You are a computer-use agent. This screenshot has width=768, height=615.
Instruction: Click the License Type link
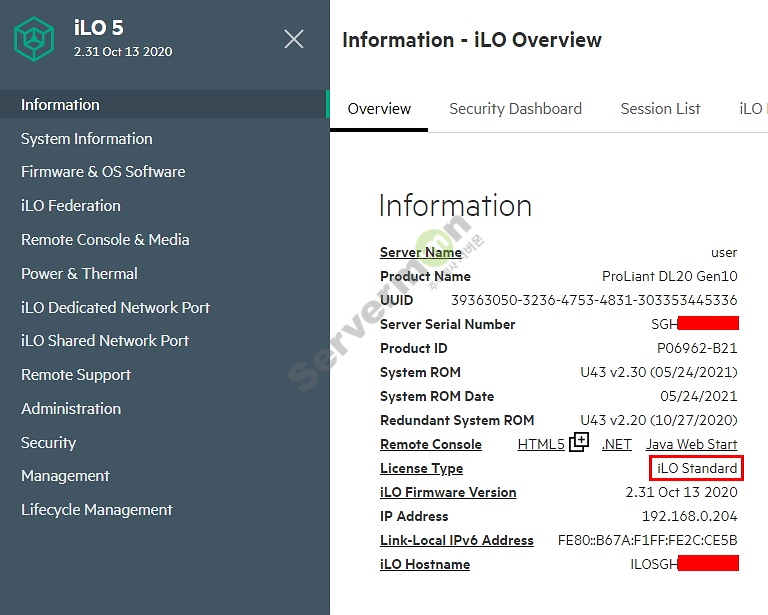pyautogui.click(x=421, y=469)
